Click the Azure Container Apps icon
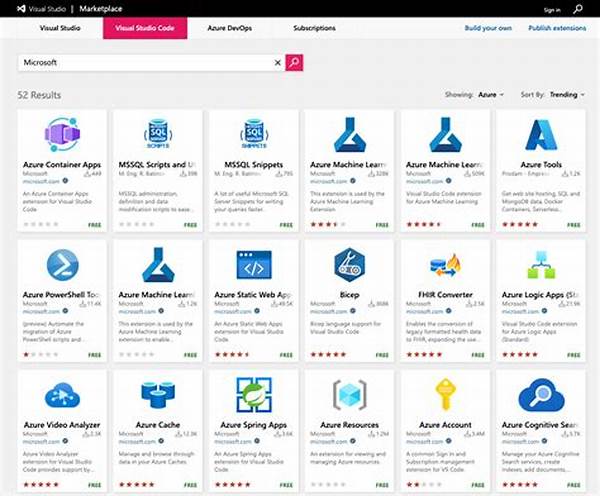Image resolution: width=600 pixels, height=496 pixels. tap(61, 134)
